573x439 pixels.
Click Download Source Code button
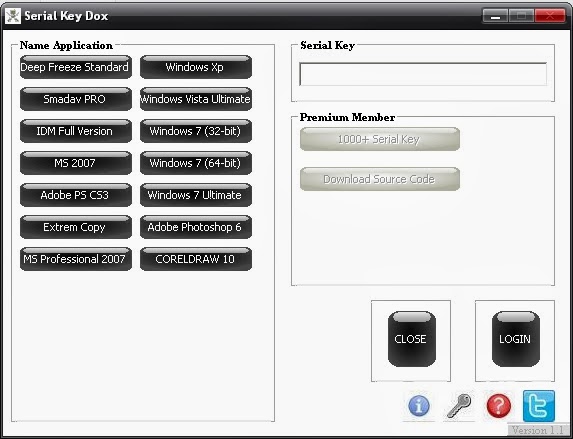point(380,179)
